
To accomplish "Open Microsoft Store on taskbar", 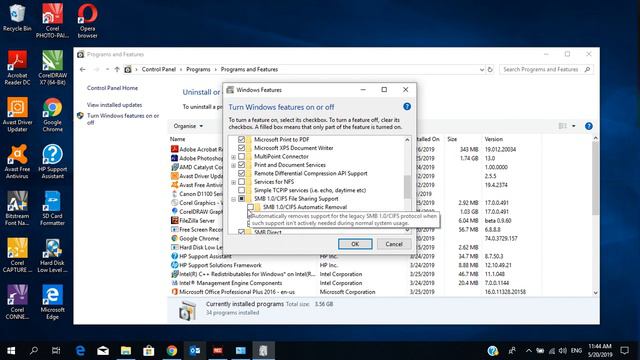I will 149,351.
